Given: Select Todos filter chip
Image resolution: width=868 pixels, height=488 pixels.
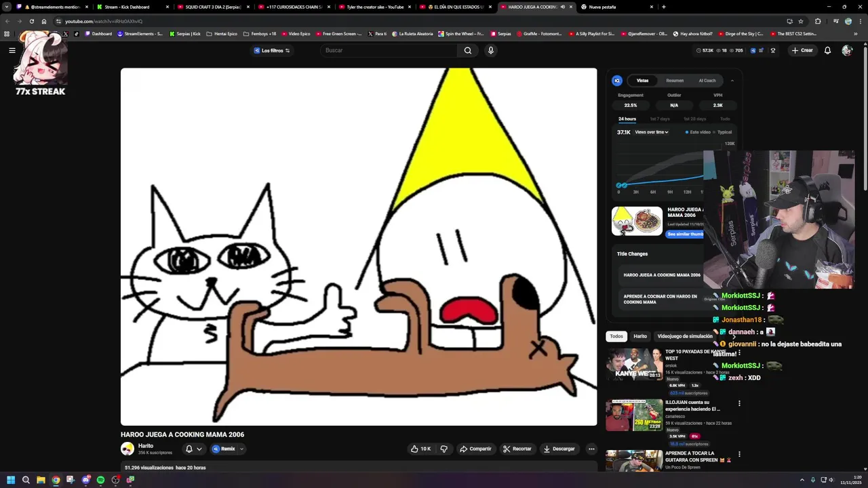Looking at the screenshot, I should [x=616, y=336].
